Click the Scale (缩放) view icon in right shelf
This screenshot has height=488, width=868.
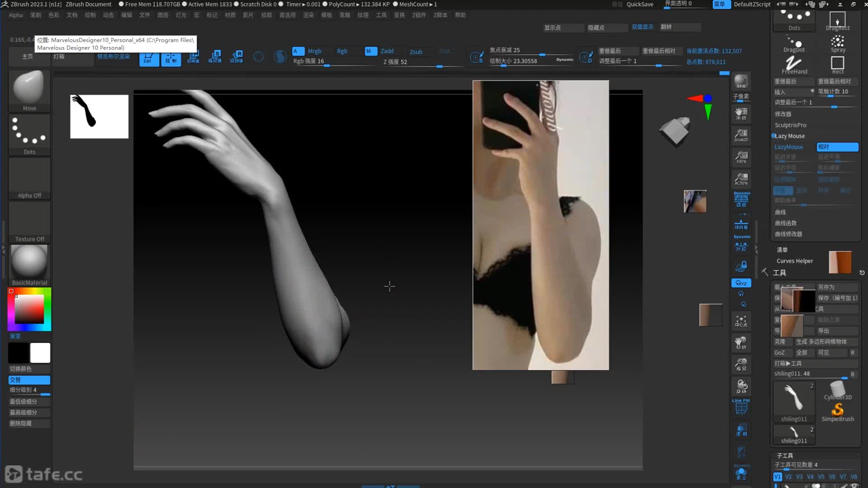click(741, 365)
